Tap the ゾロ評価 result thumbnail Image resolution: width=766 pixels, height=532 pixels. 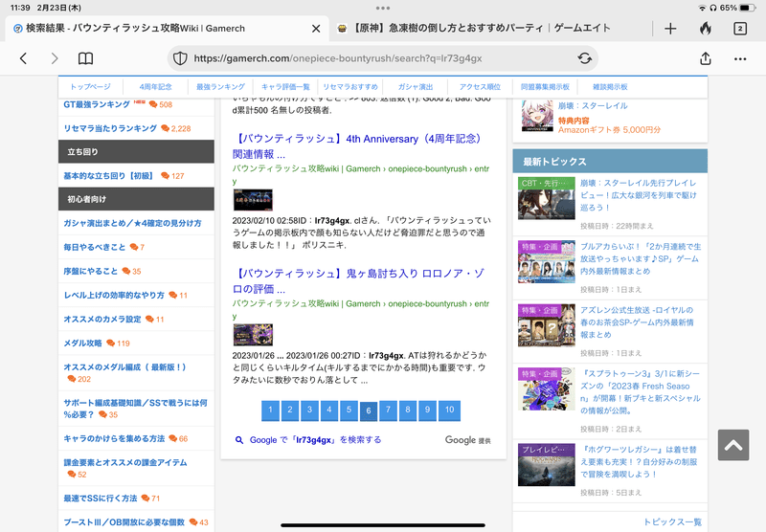253,335
